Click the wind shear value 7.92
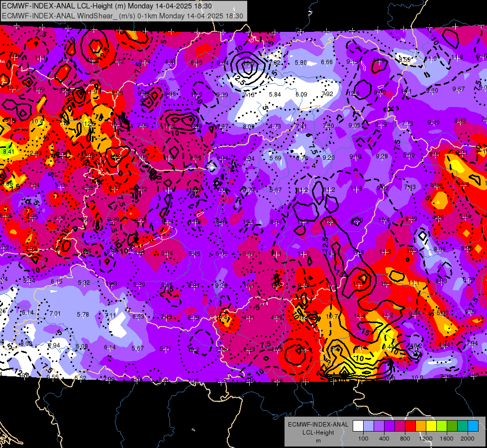The image size is (487, 448). click(x=327, y=94)
